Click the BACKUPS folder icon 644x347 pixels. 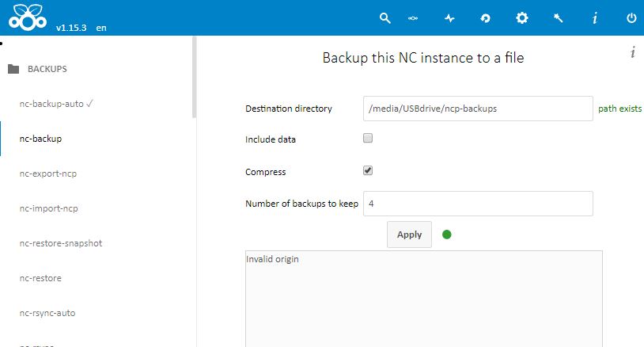(13, 69)
